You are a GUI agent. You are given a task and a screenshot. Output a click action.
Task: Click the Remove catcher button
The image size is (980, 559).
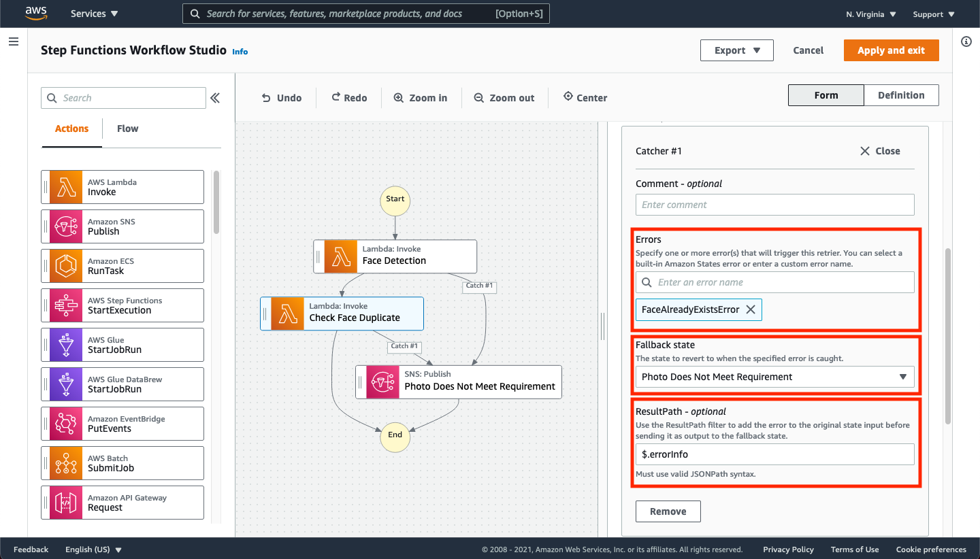point(668,511)
